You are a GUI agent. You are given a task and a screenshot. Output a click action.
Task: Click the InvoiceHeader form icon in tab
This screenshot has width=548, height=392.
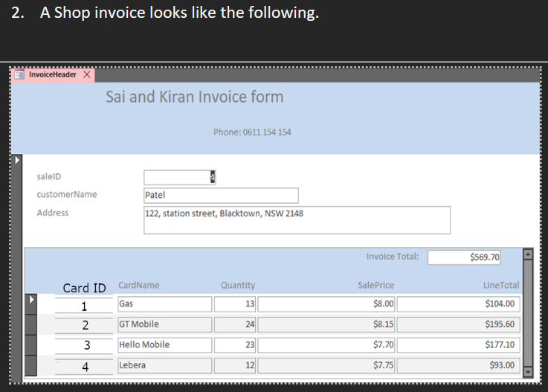click(19, 74)
